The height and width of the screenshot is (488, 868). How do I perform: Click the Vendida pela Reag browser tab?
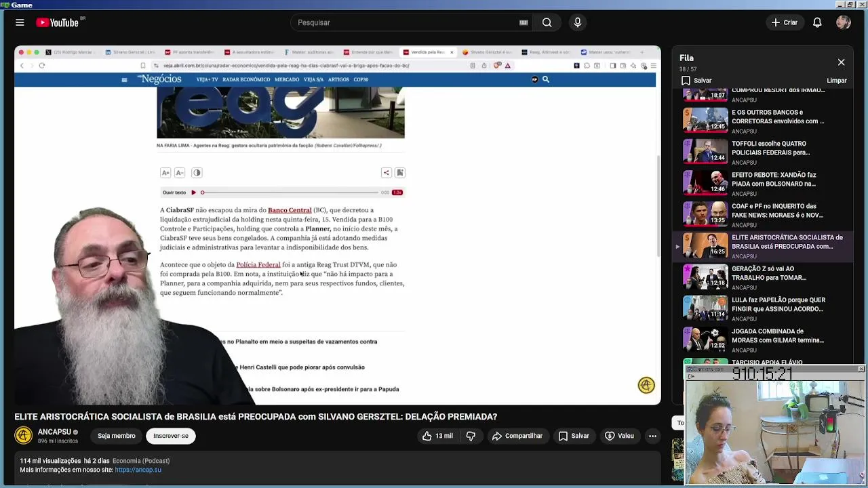(429, 52)
